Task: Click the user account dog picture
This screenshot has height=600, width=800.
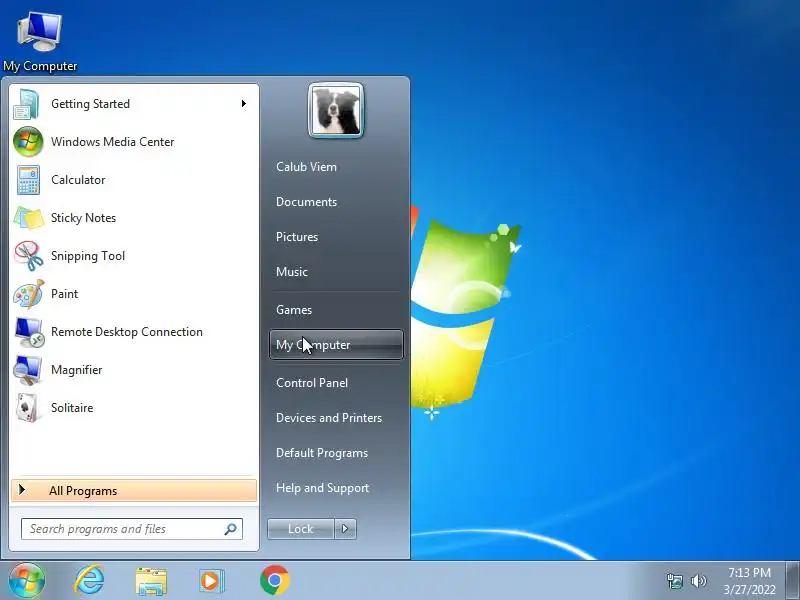Action: click(x=336, y=110)
